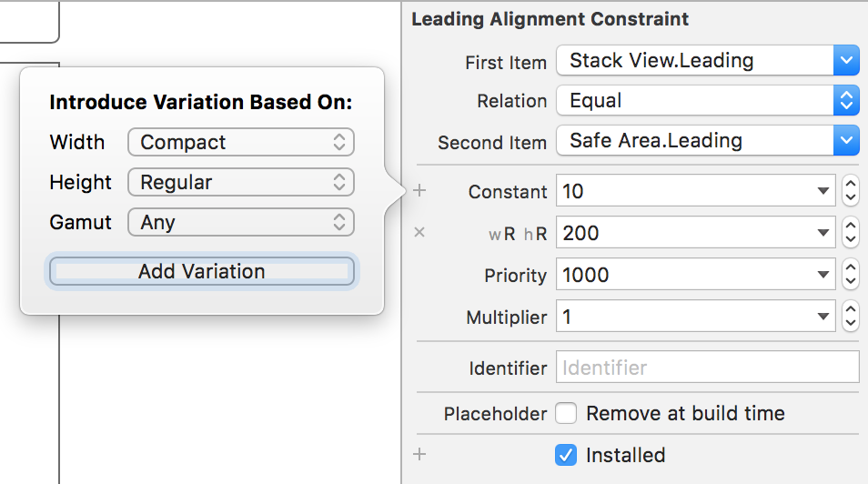Click the Constant value stepper
The width and height of the screenshot is (868, 484).
(x=851, y=191)
